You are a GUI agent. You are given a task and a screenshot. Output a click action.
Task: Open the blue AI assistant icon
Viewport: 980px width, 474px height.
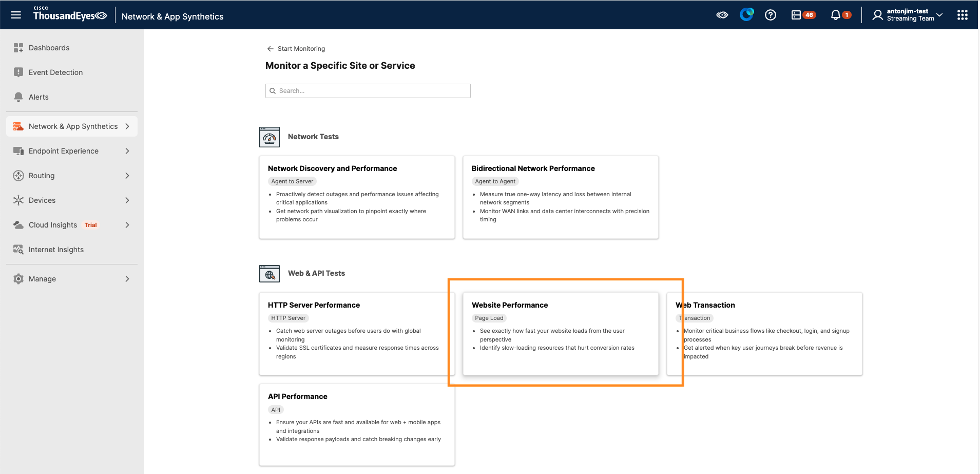click(x=746, y=14)
